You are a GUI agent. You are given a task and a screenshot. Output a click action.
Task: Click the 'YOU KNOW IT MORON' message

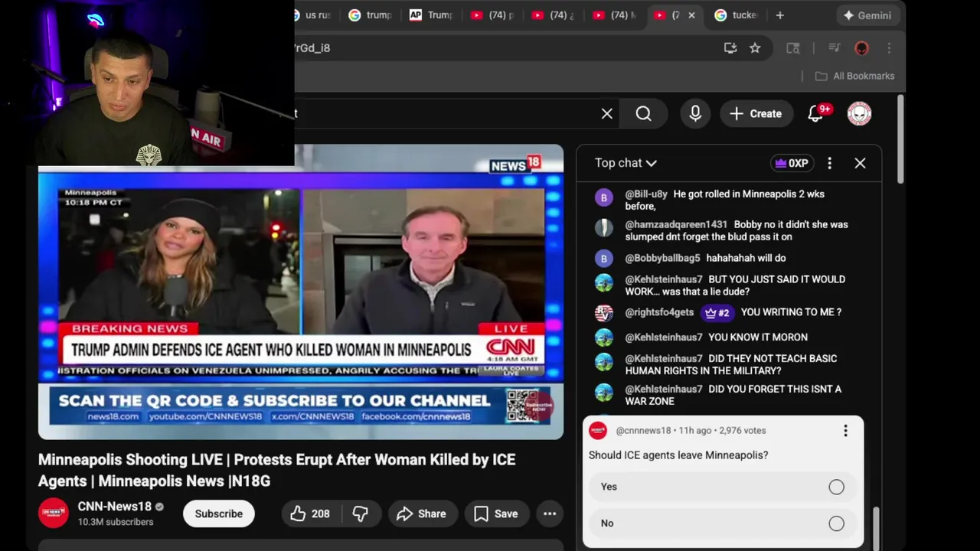(x=758, y=337)
